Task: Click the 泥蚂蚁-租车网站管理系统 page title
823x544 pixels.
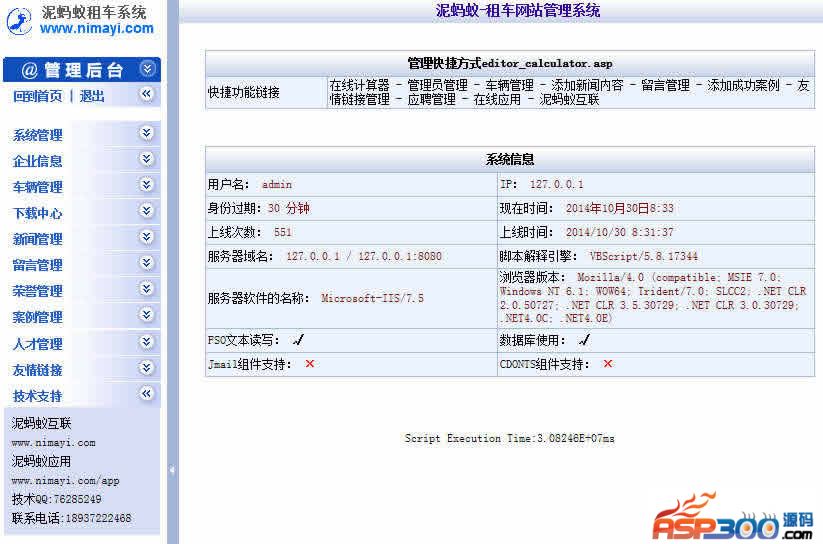Action: click(518, 11)
